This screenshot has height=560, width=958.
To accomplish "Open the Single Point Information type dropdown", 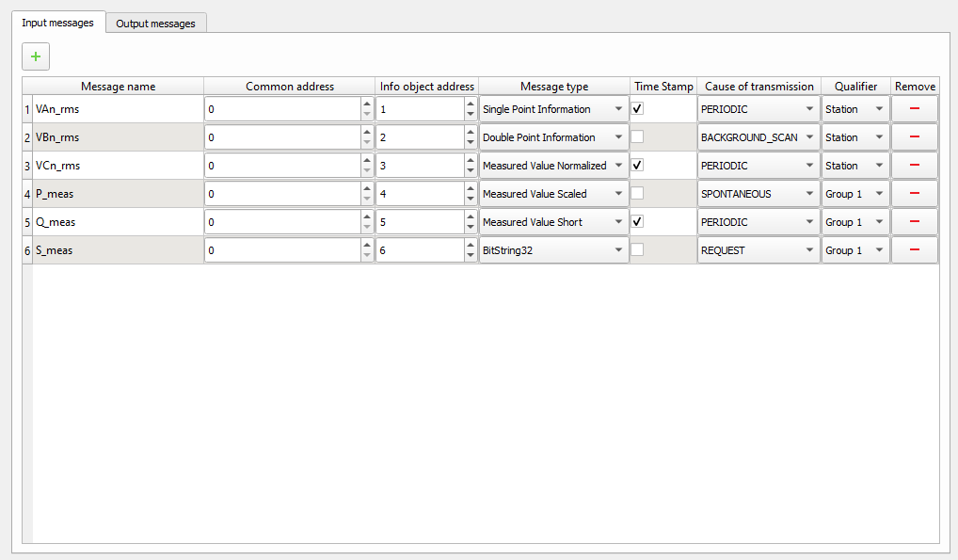I will pos(553,109).
